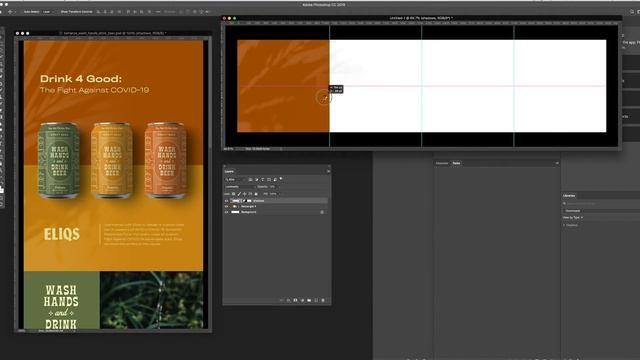
Task: Hide the shadows layer visibility eye
Action: coord(227,201)
